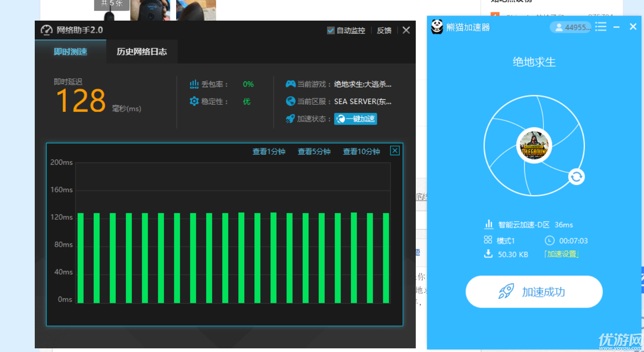Open the 反馈 feedback link
644x352 pixels.
click(384, 31)
